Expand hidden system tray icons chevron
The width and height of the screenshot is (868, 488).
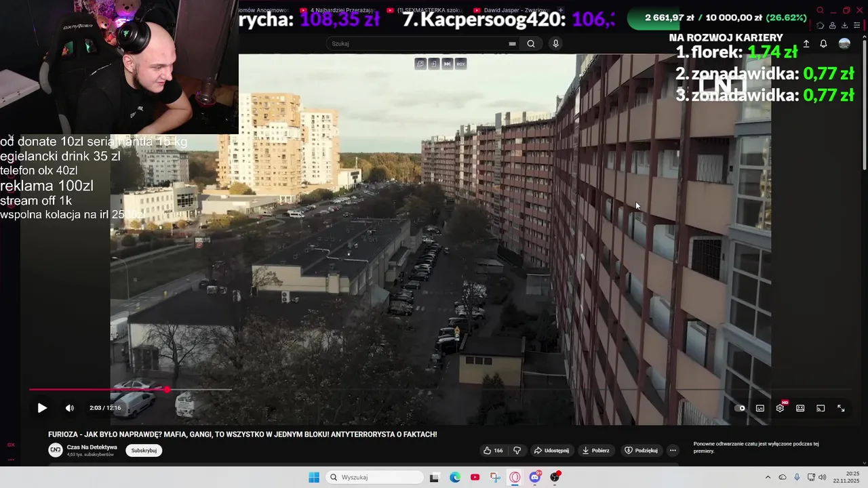(x=768, y=477)
